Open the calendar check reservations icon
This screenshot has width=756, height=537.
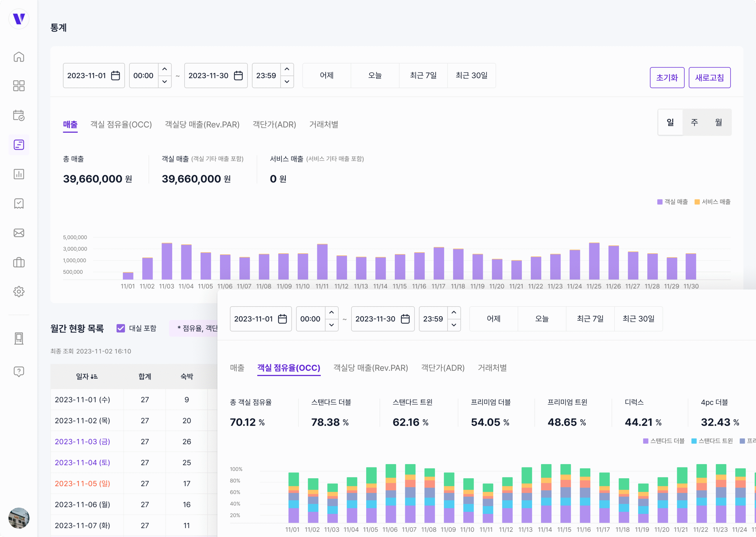pyautogui.click(x=19, y=115)
